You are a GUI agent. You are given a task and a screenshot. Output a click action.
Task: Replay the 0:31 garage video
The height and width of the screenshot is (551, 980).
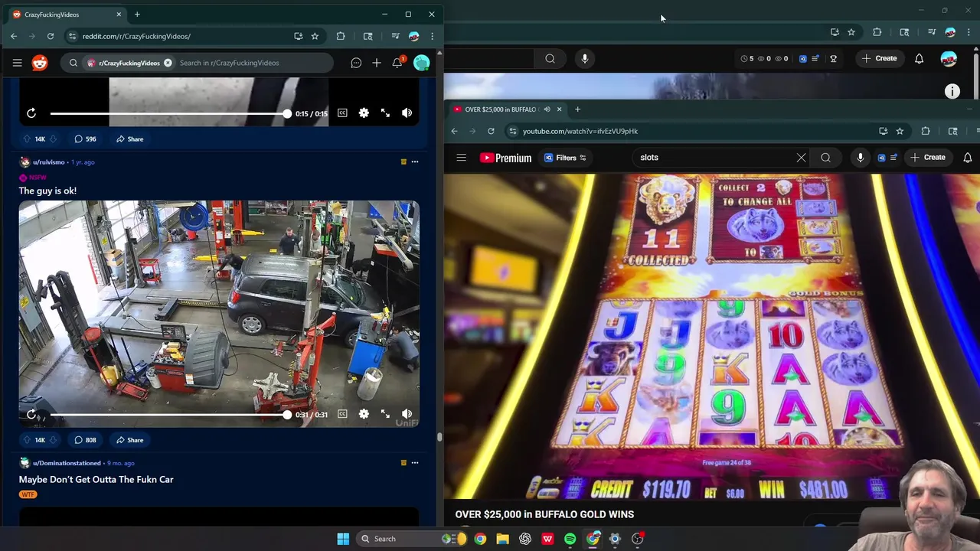(x=31, y=414)
